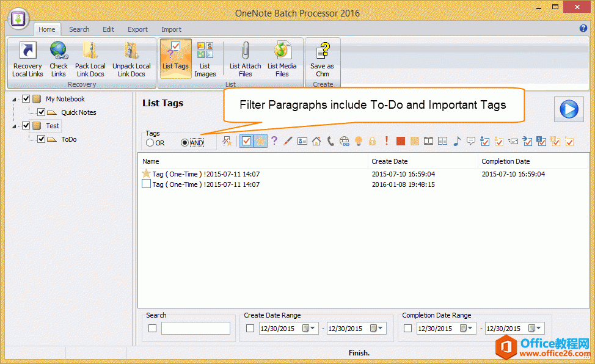Select Pack Local Link Docs
The image size is (595, 364).
point(90,51)
